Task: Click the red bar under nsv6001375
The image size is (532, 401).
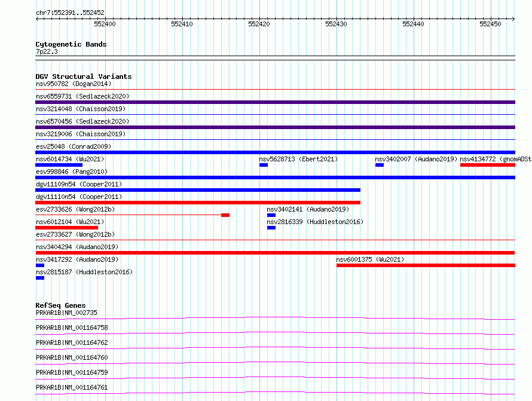Action: 426,265
